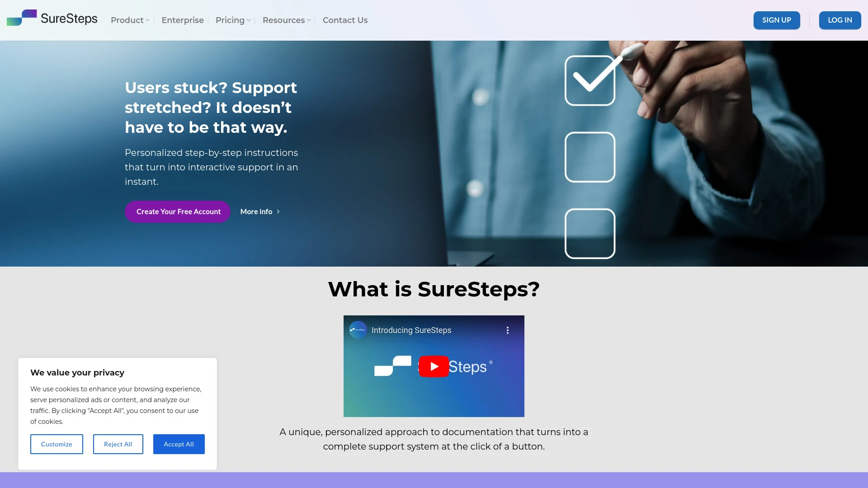Click the YouTube play button icon
The height and width of the screenshot is (488, 868).
coord(434,366)
